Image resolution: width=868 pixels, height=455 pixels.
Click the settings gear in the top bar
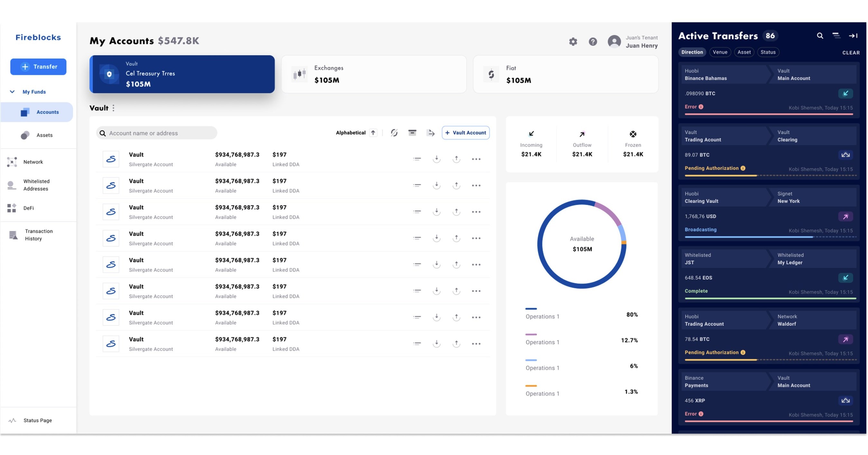pyautogui.click(x=573, y=42)
